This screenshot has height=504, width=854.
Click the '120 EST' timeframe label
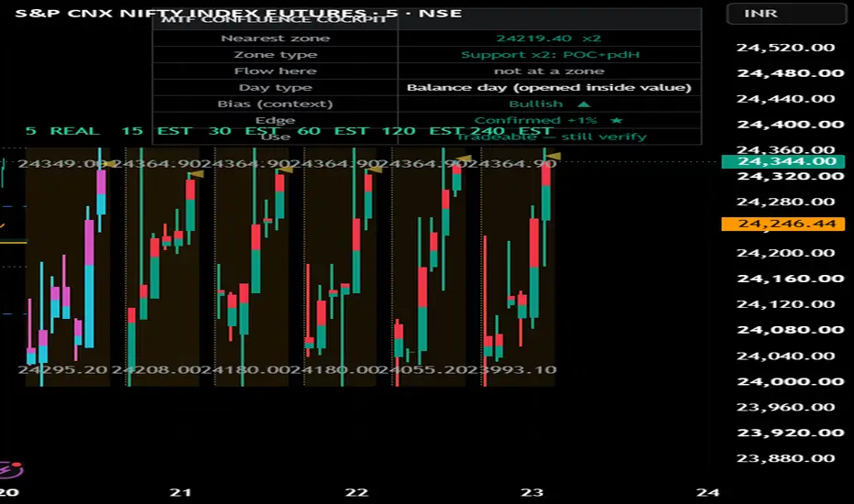point(423,131)
